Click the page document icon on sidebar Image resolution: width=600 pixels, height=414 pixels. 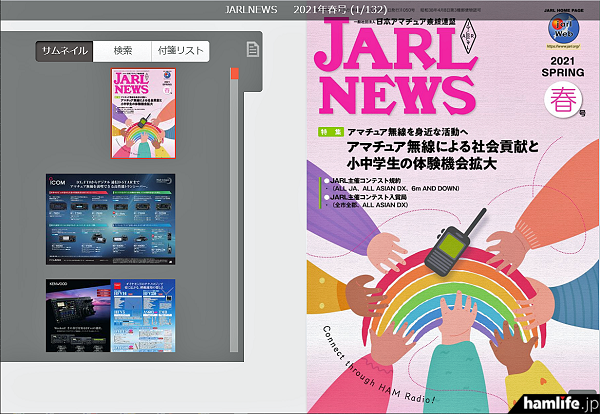click(253, 50)
